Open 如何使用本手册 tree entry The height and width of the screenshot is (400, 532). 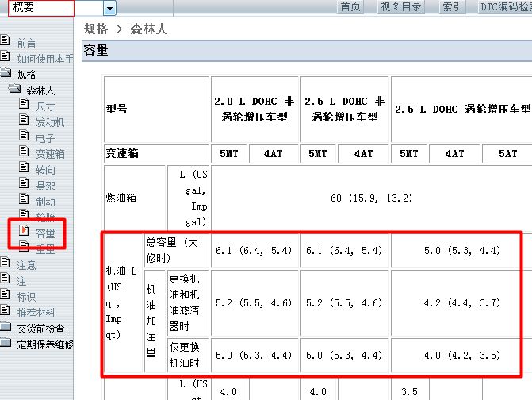[44, 59]
